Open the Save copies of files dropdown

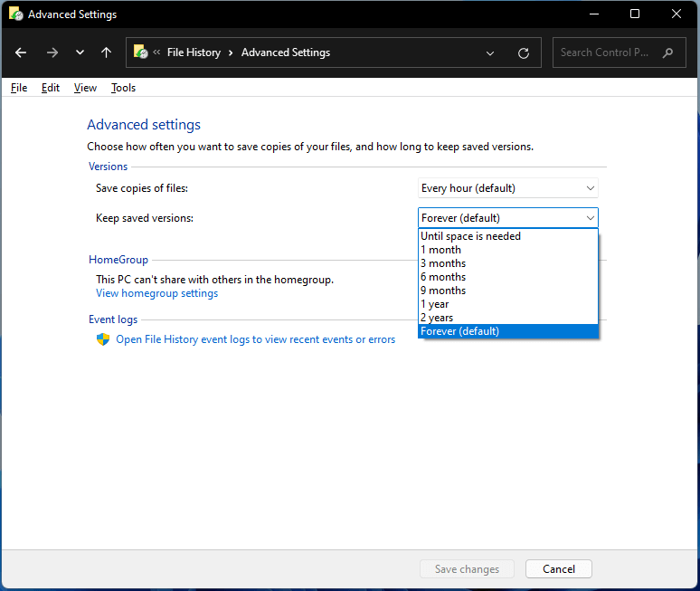coord(507,188)
